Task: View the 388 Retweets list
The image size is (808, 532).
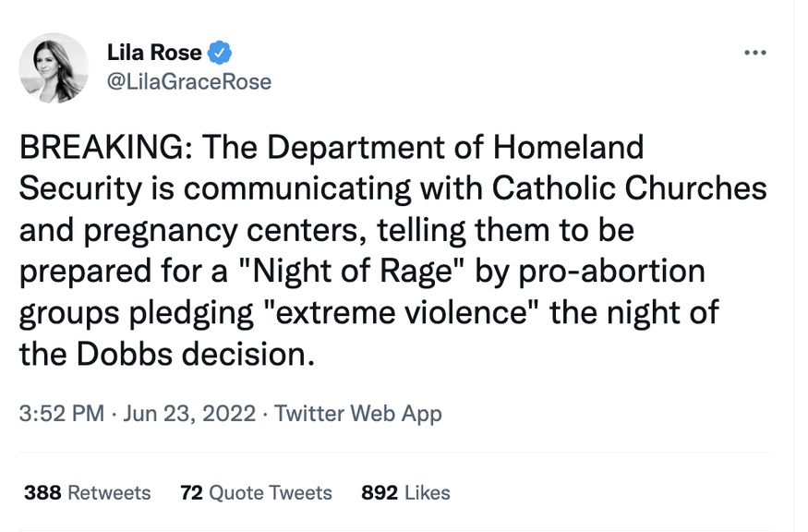Action: (x=87, y=492)
